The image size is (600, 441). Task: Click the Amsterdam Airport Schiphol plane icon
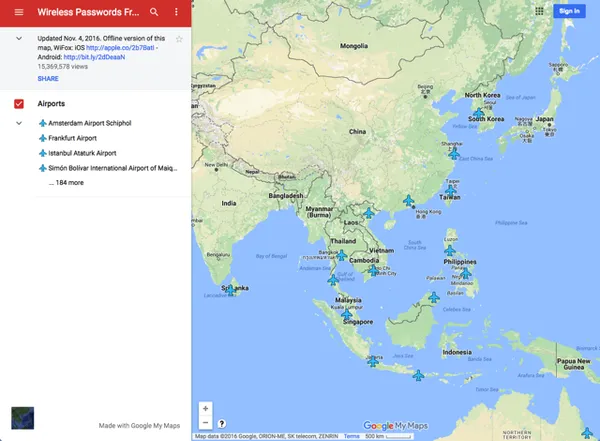[x=43, y=123]
